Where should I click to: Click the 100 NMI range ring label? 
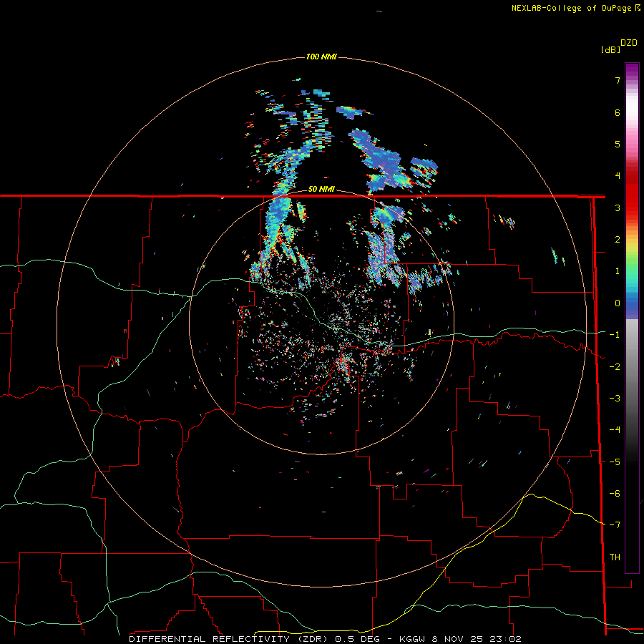[x=321, y=57]
